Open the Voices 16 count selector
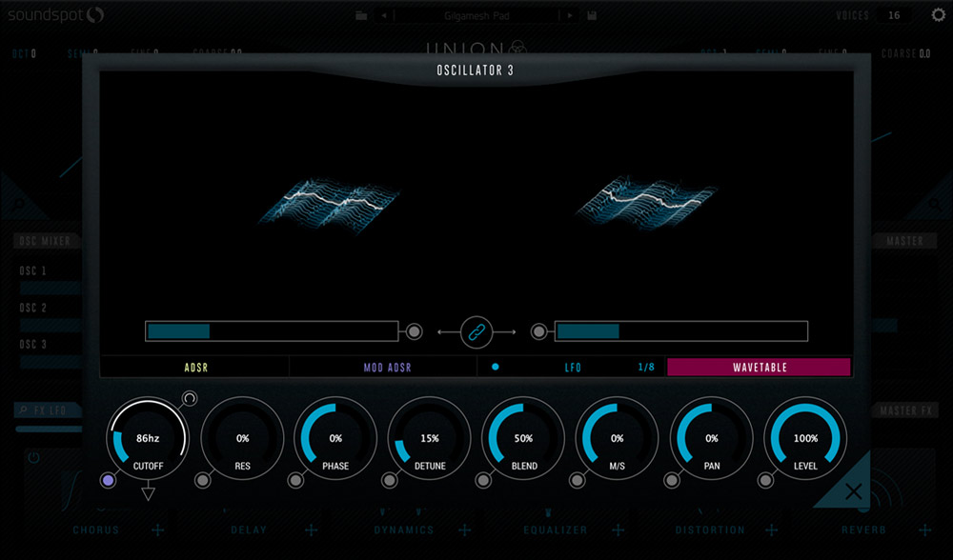Screen dimensions: 953x560 [893, 15]
